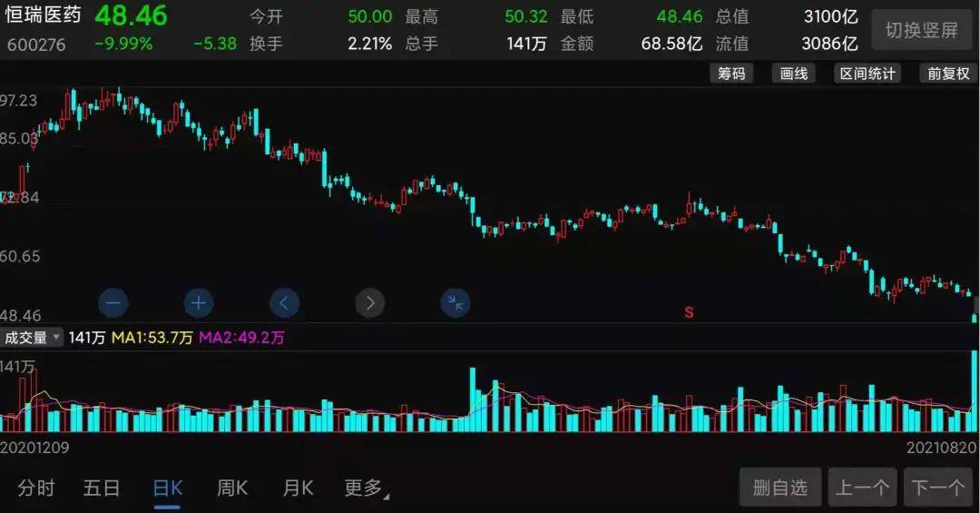This screenshot has height=513, width=980.
Task: Open the 月K monthly chart tab
Action: (x=298, y=488)
